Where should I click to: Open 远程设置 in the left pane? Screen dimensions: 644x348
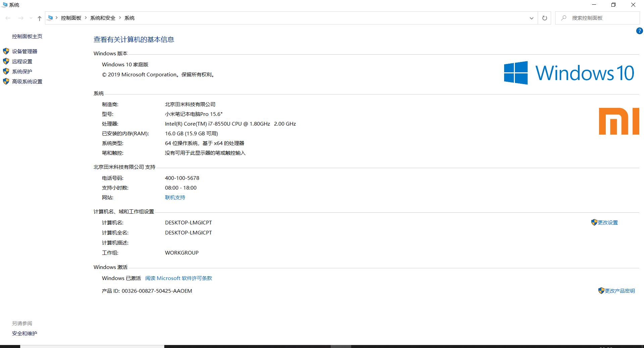pyautogui.click(x=22, y=61)
